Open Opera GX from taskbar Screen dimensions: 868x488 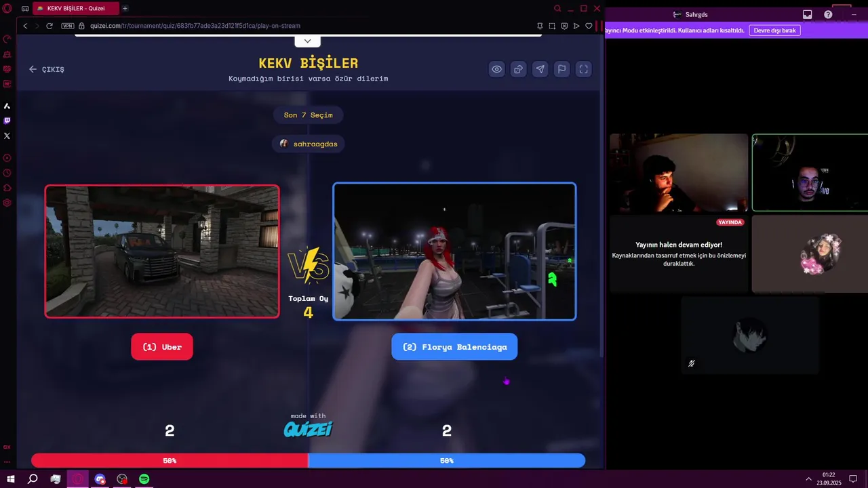(x=78, y=479)
